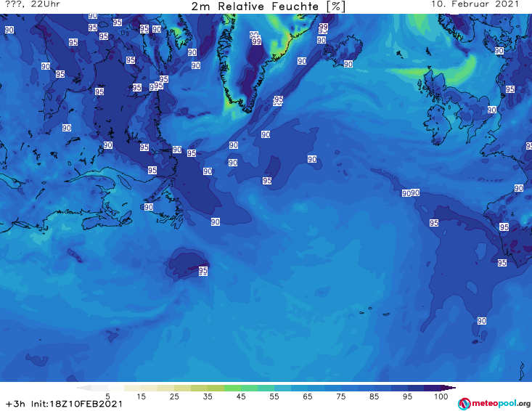Click the purple arrow tip ending the colorbar

449,388
